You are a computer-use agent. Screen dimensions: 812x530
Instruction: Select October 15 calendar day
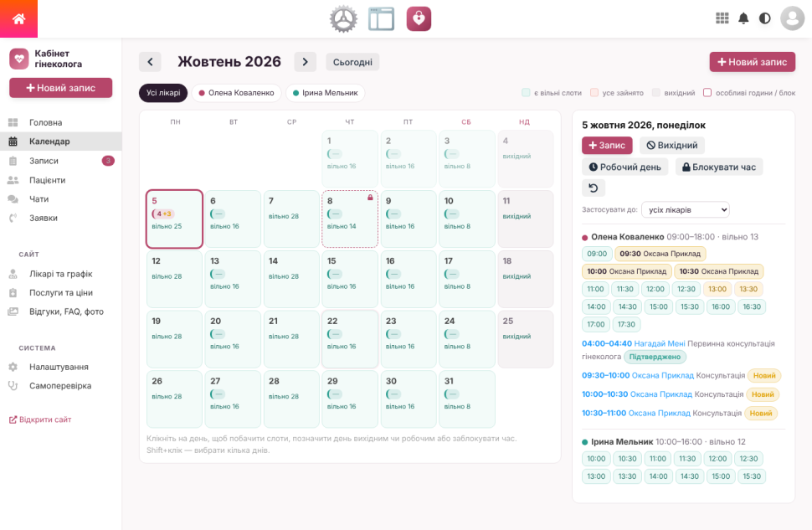(x=350, y=279)
